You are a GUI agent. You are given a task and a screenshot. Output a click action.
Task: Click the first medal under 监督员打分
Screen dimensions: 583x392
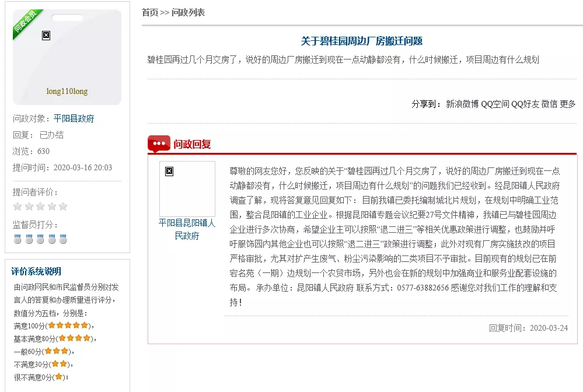point(18,239)
